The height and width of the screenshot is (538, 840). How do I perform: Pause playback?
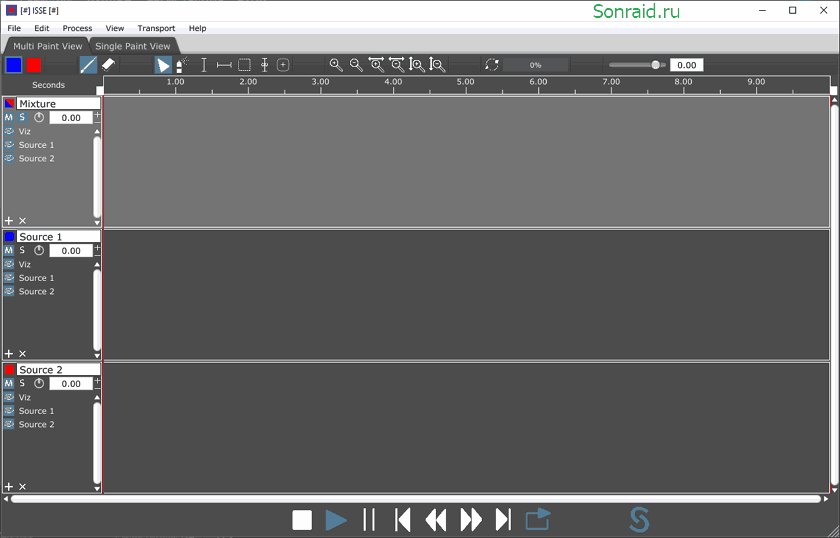point(369,520)
